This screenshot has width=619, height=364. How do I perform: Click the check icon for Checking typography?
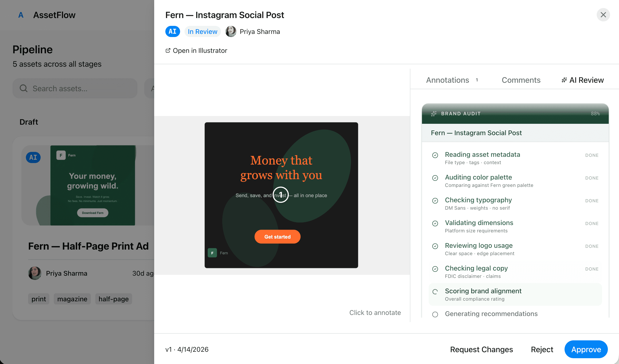[435, 201]
